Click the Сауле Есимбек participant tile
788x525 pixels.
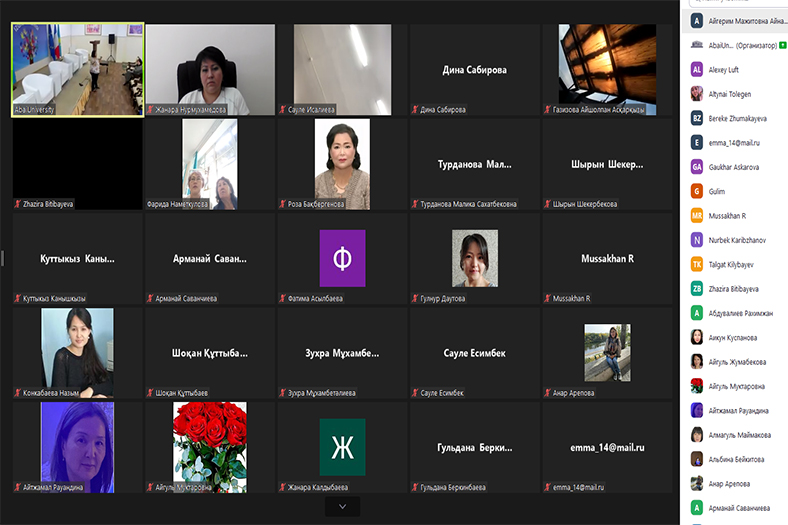tap(475, 352)
